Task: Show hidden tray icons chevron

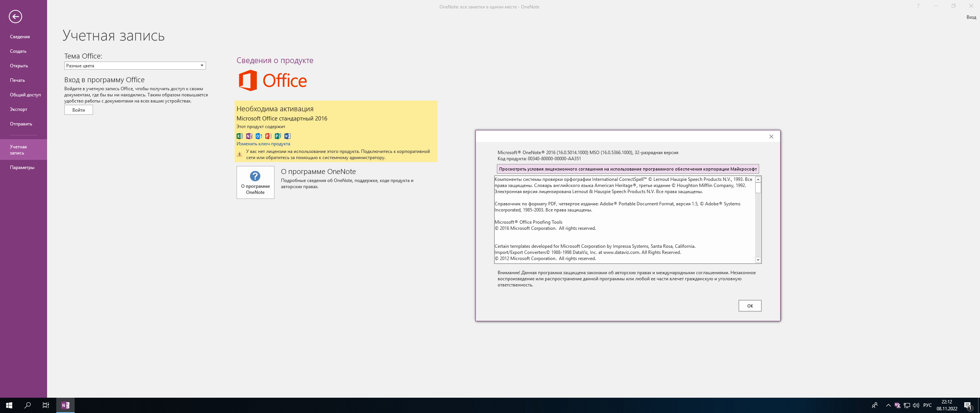Action: point(888,405)
